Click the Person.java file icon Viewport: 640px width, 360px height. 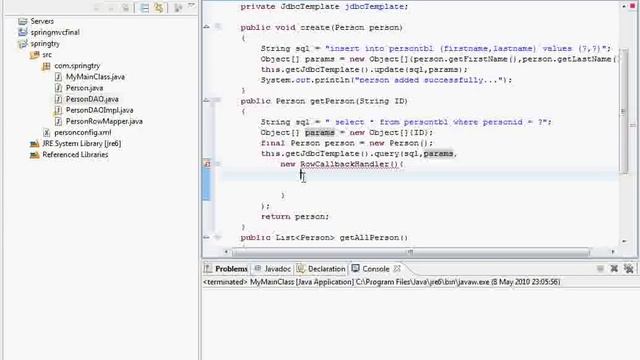(58, 88)
